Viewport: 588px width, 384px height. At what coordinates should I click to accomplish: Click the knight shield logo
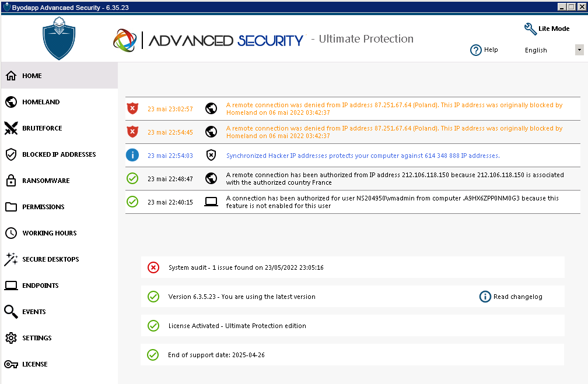(59, 38)
